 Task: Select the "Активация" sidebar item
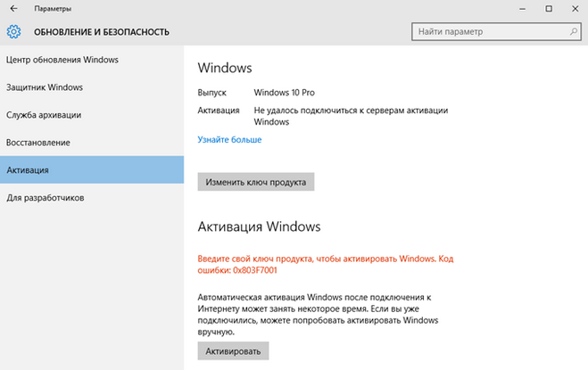[x=92, y=169]
